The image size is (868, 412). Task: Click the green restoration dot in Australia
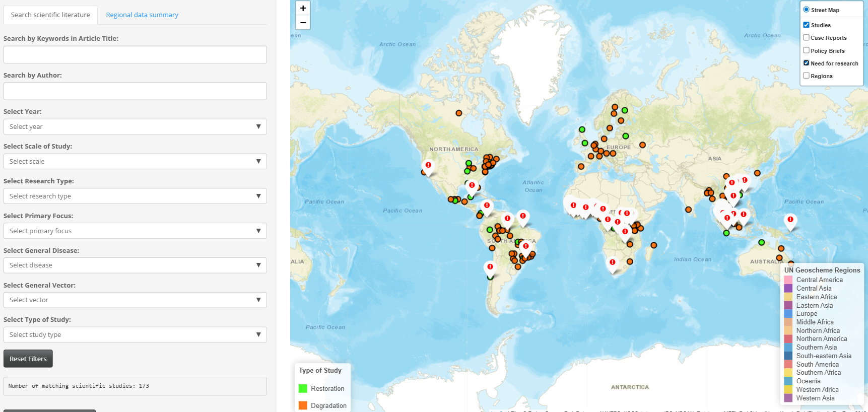point(761,242)
